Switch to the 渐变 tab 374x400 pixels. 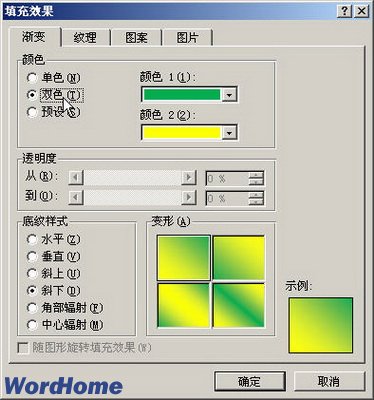coord(34,37)
